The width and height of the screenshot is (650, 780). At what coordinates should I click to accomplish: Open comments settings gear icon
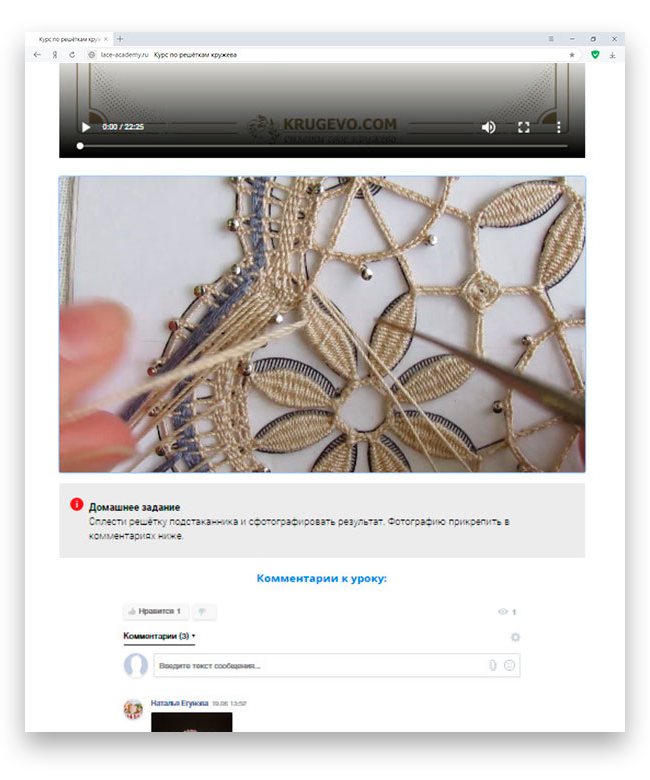click(x=515, y=637)
